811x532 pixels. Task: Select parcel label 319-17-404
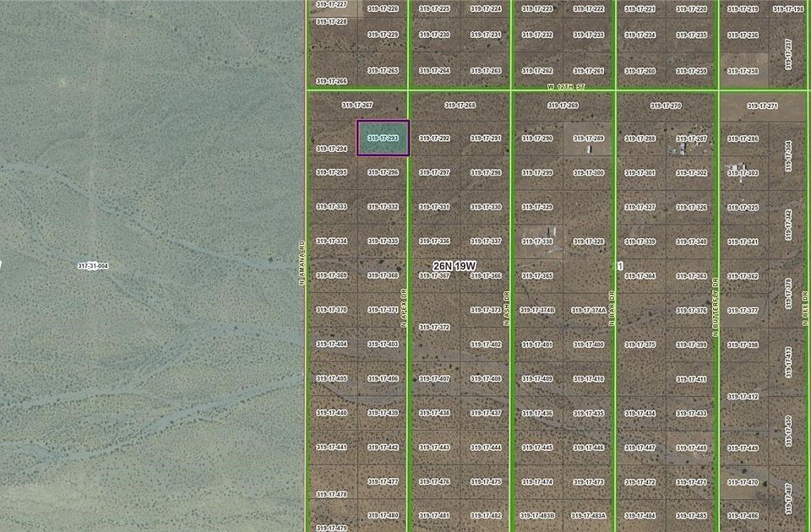click(331, 344)
